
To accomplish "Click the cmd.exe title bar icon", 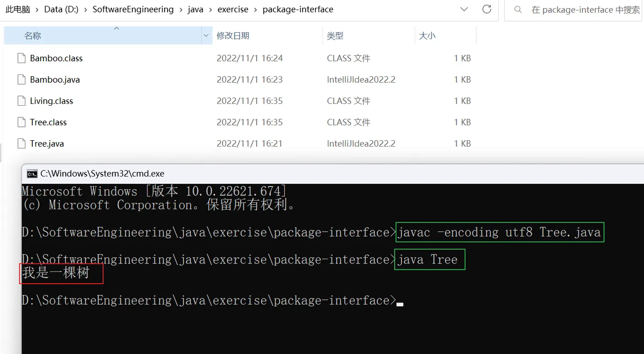I will [x=32, y=174].
